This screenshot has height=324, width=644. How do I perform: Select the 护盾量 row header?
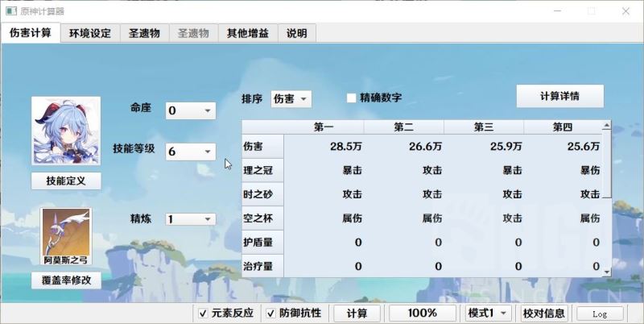click(262, 242)
